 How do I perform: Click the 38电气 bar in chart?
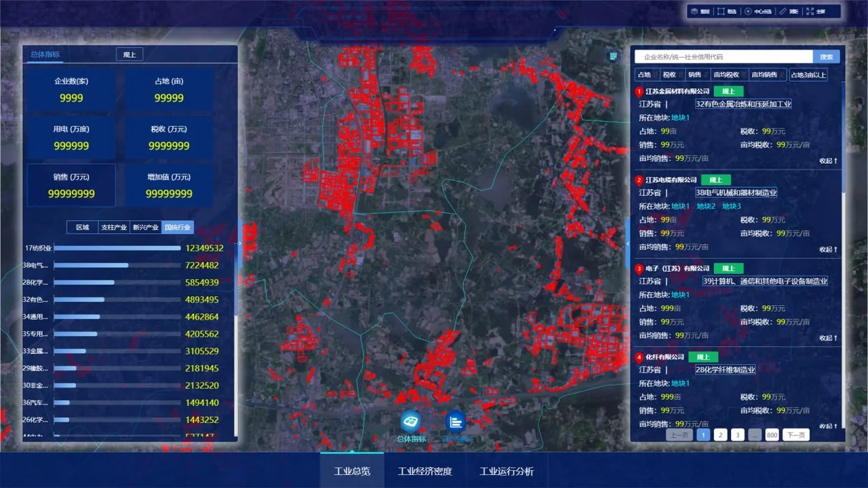[x=91, y=265]
